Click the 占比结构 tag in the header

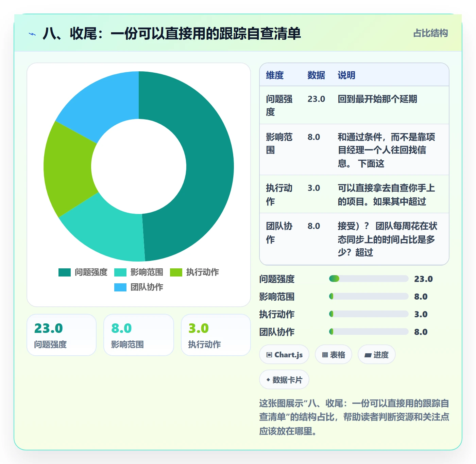430,33
